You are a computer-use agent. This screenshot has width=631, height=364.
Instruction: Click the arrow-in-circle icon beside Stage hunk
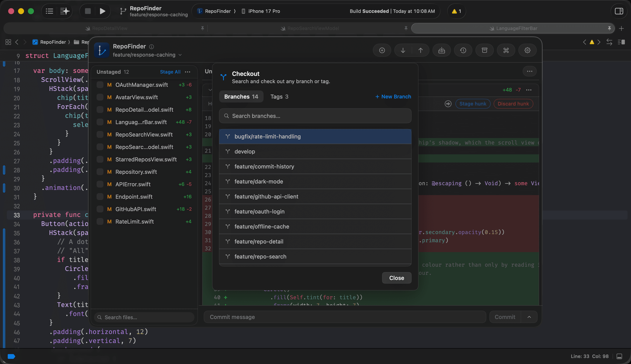pyautogui.click(x=448, y=104)
